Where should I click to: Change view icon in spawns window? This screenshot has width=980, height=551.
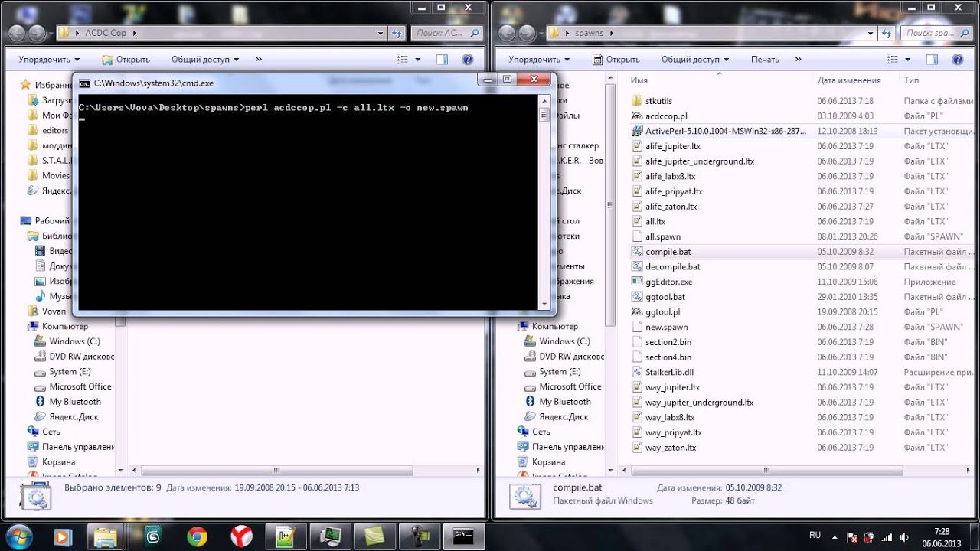click(892, 60)
